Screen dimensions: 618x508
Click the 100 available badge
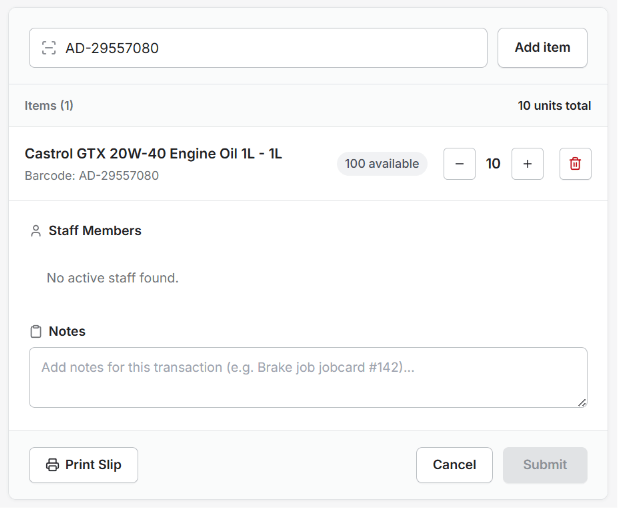point(382,164)
